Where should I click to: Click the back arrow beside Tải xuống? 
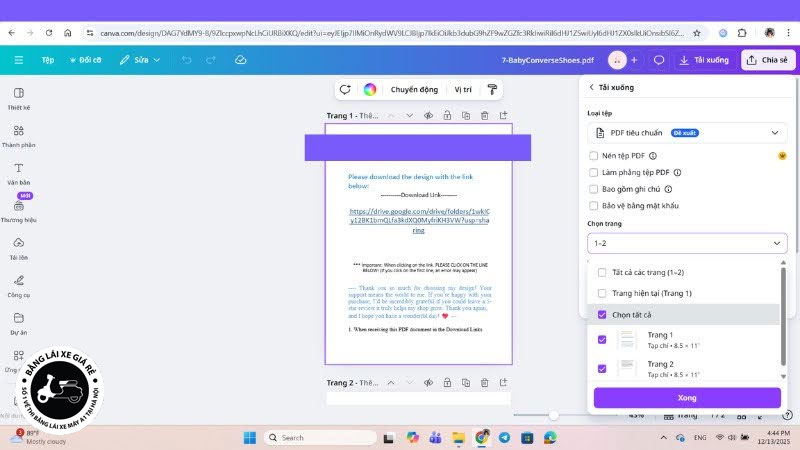591,88
